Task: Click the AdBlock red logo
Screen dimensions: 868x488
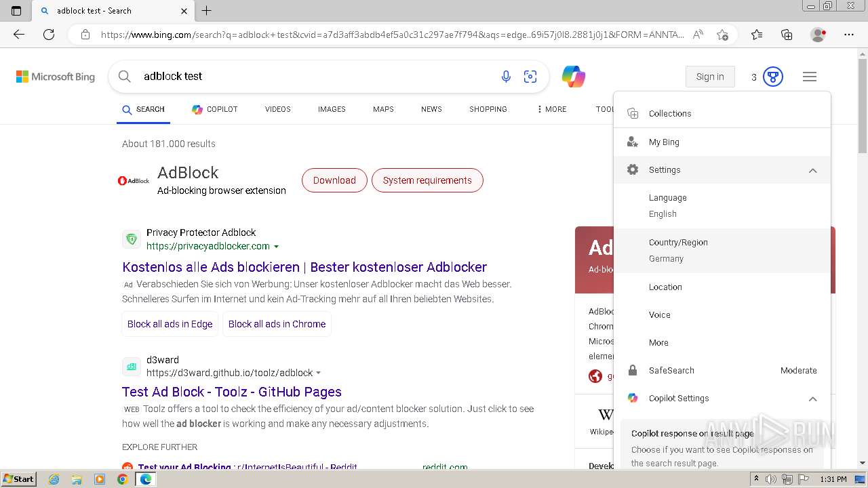Action: pyautogui.click(x=134, y=181)
